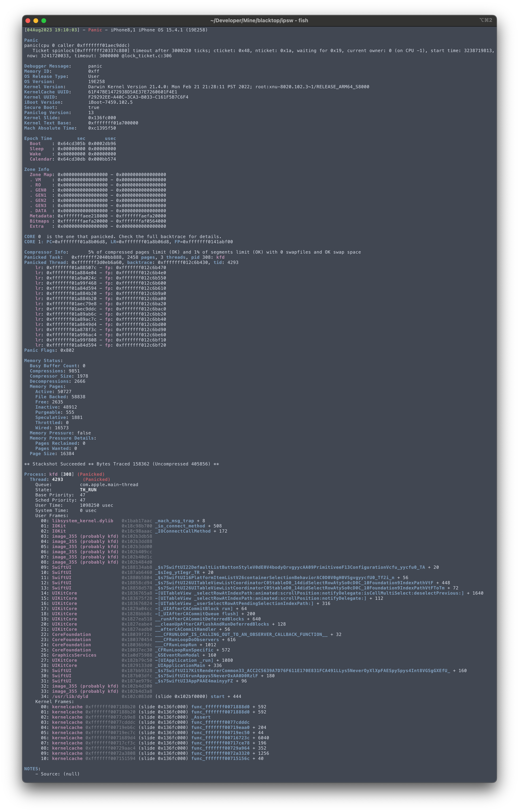Click Mach Absolute Time value '0xc1395f50'

(102, 128)
